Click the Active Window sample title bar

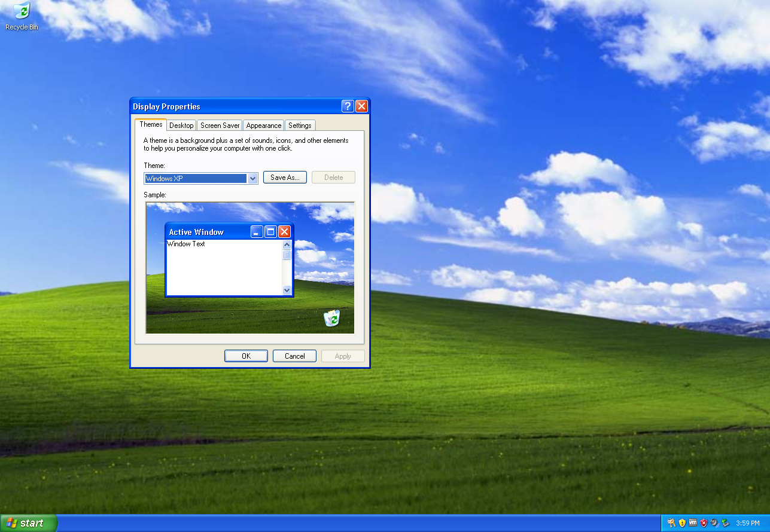point(229,232)
